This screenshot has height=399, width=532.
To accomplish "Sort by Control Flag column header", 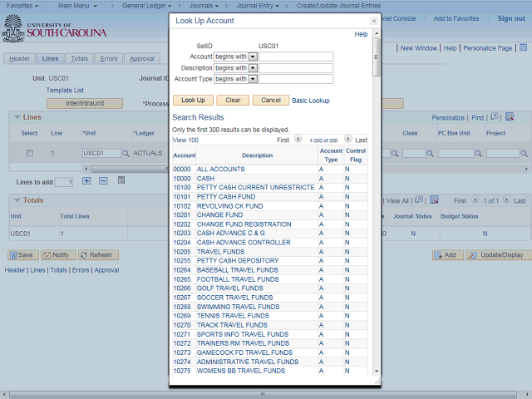I will point(356,155).
